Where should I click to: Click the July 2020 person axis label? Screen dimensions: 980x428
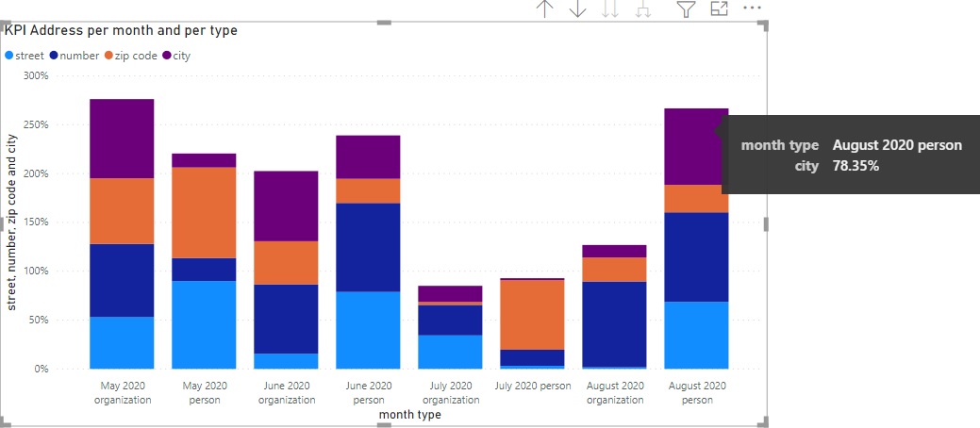(533, 387)
